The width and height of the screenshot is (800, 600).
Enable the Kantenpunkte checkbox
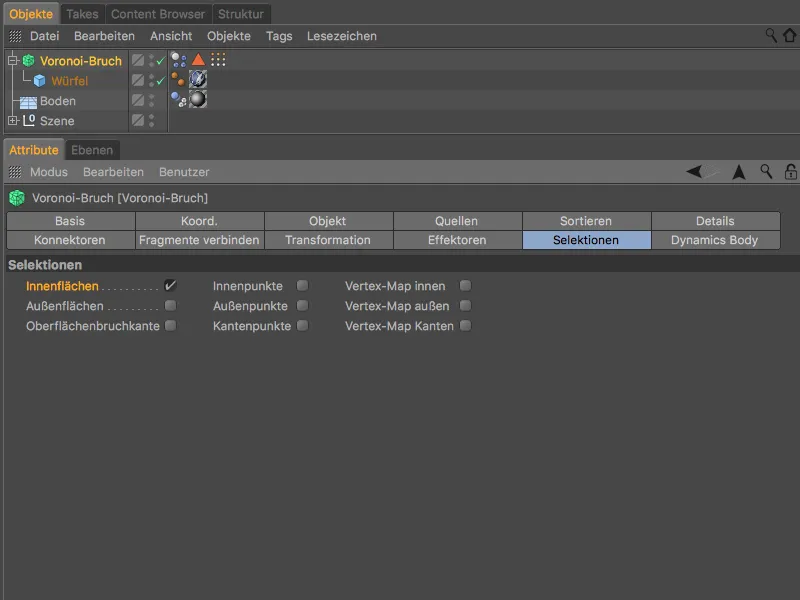coord(303,326)
